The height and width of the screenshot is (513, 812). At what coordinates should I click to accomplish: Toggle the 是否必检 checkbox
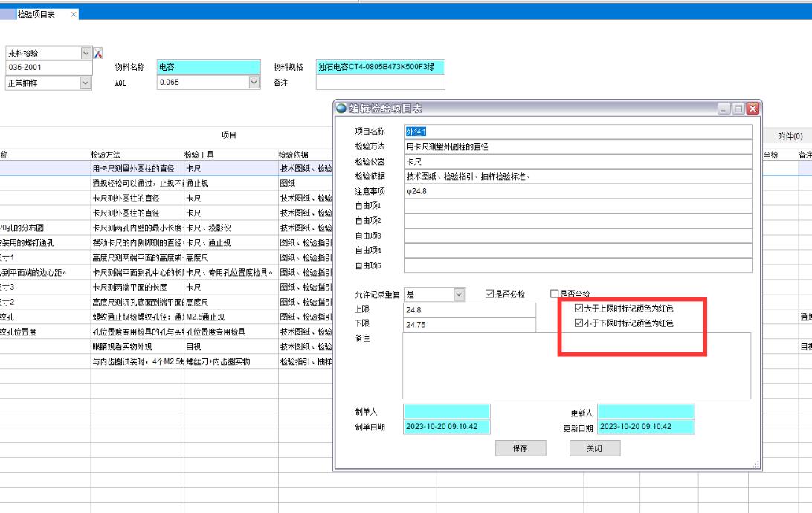tap(490, 294)
